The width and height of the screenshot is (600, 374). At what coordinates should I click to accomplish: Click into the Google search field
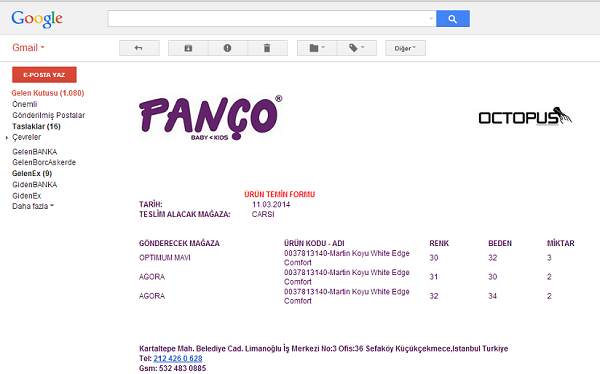point(268,19)
